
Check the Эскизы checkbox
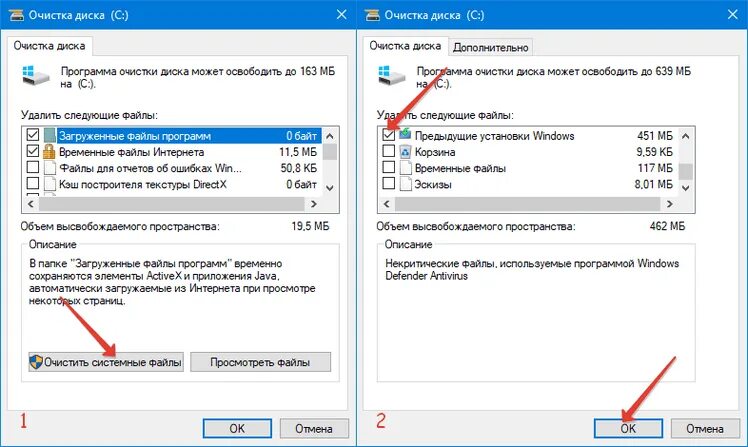click(x=388, y=183)
